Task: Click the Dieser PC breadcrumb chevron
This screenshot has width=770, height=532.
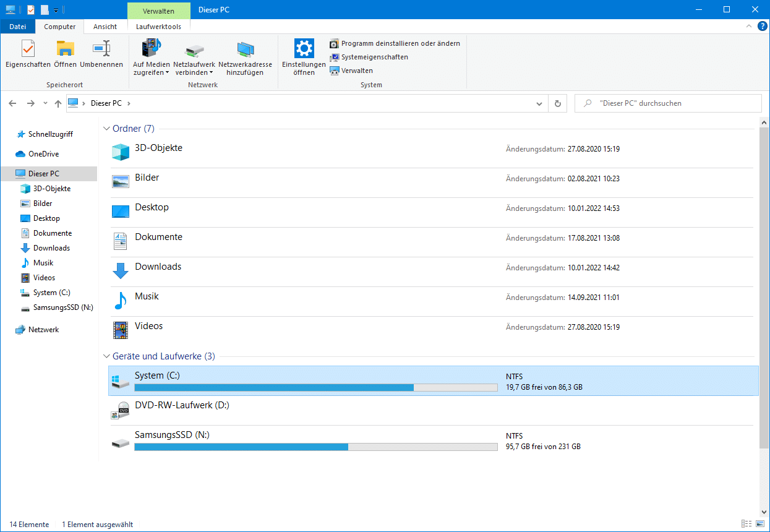Action: tap(129, 103)
